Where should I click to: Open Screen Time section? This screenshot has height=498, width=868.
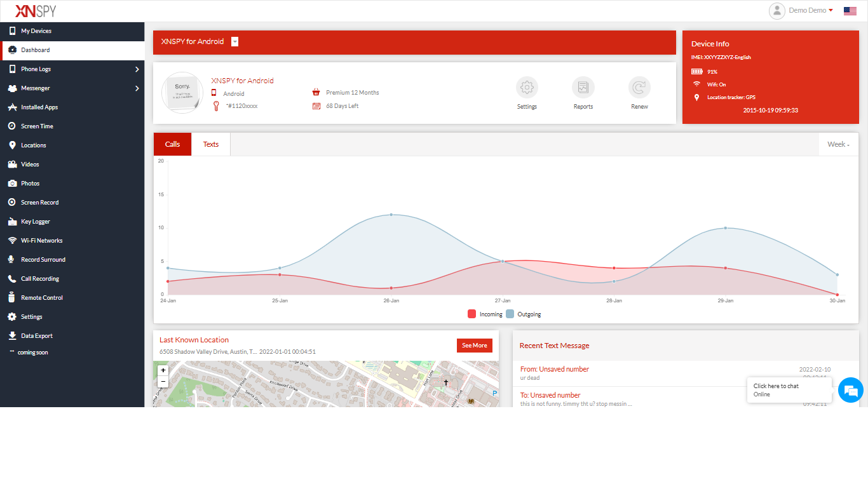(72, 126)
